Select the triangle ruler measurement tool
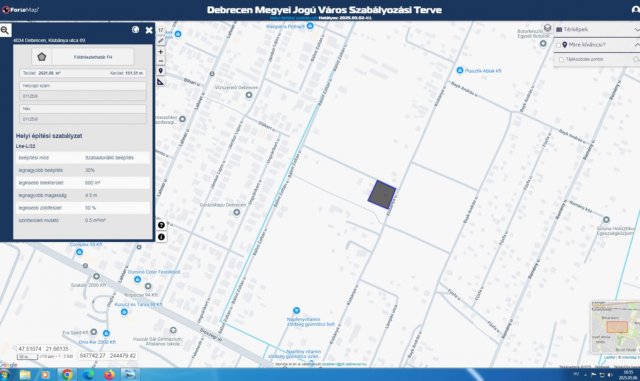 tap(161, 82)
